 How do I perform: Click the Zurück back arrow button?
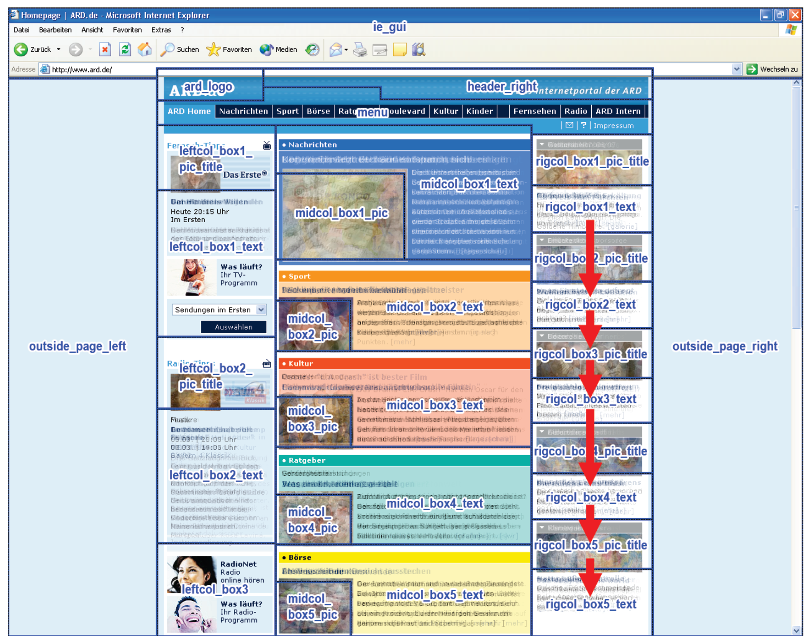click(21, 50)
